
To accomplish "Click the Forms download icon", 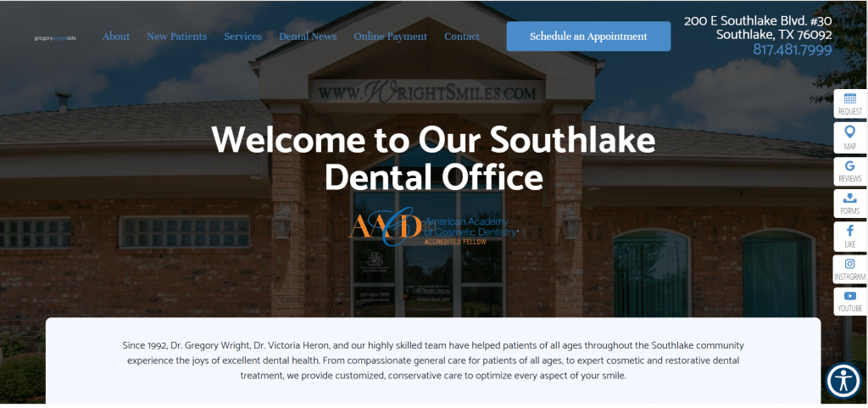I will [849, 204].
